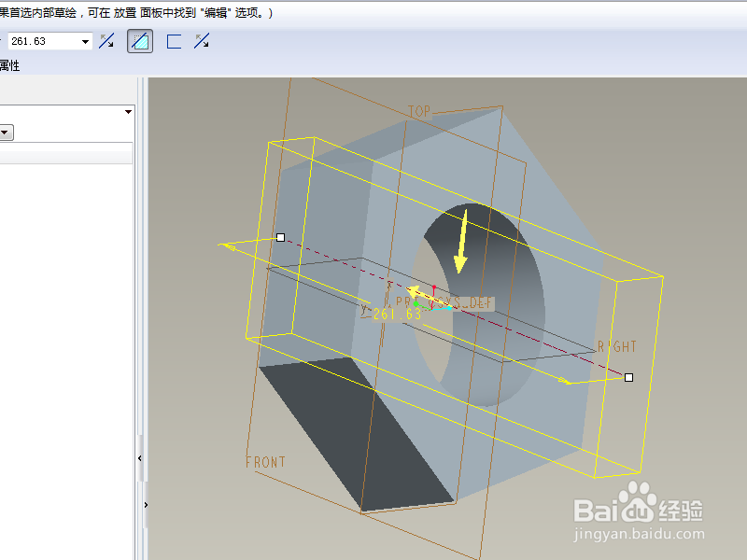Select the TOP datum plane label

419,111
